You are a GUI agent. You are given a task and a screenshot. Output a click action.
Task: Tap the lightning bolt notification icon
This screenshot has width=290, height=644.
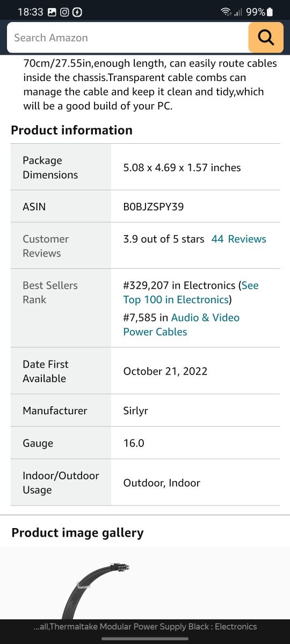point(77,12)
